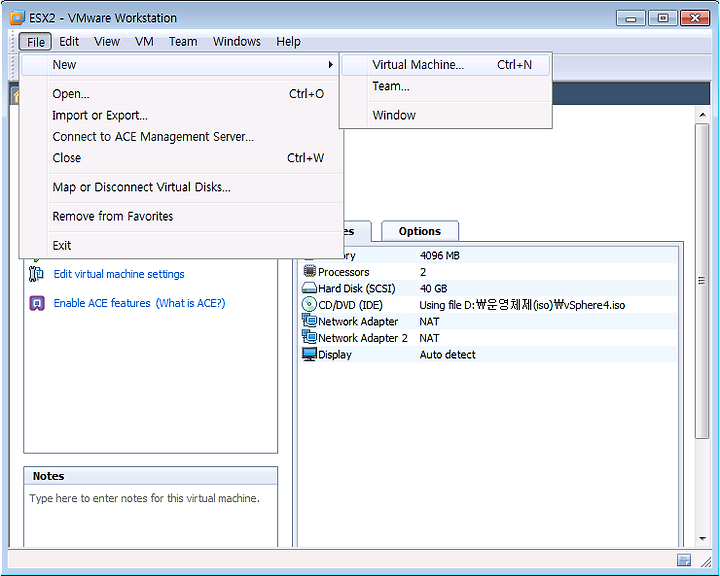Click the vSphere4.iso file path value
The height and width of the screenshot is (576, 720).
(x=522, y=305)
